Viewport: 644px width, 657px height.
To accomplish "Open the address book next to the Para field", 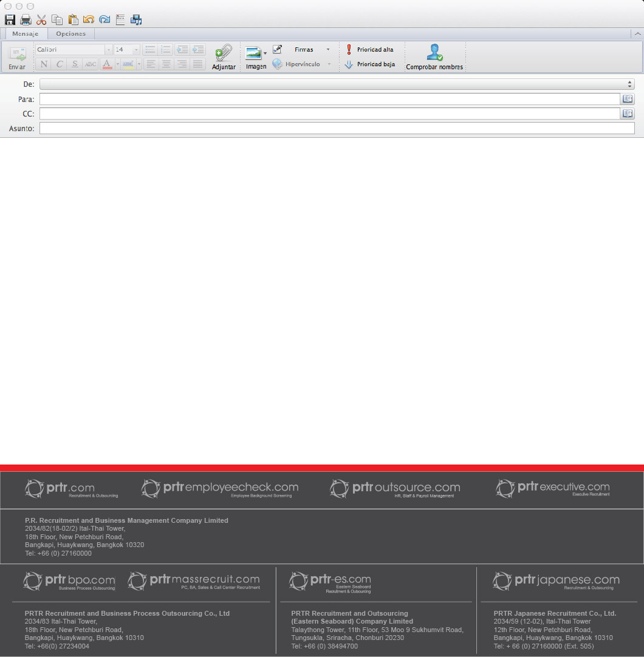I will click(x=628, y=99).
